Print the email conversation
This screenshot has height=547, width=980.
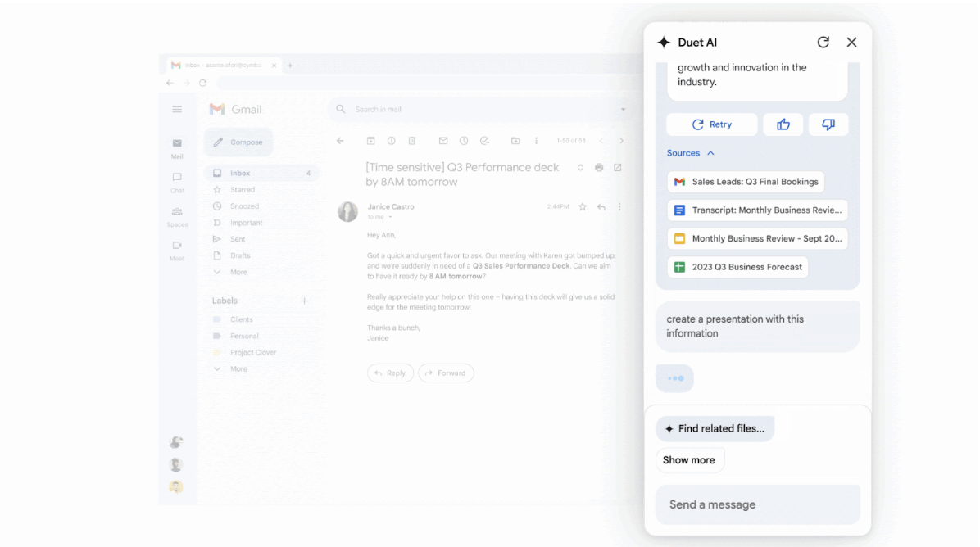[599, 167]
